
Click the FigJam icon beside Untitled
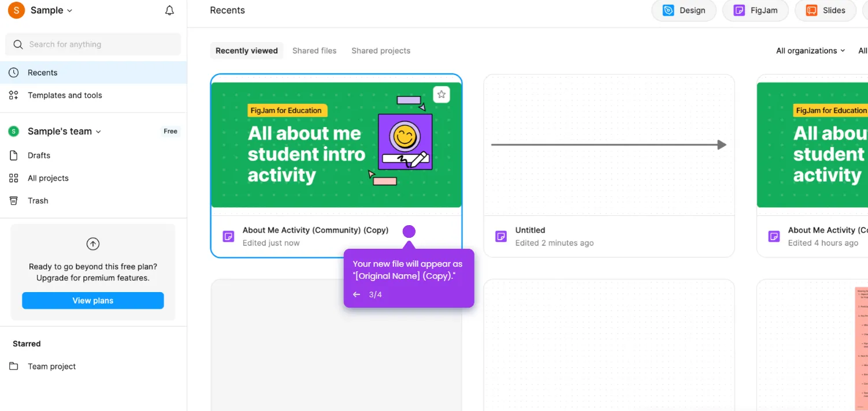click(x=501, y=236)
